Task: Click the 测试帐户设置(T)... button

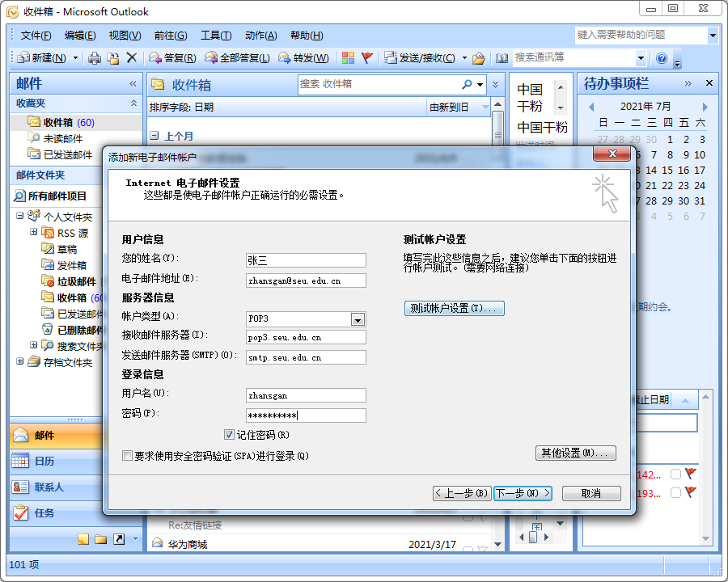Action: click(454, 308)
